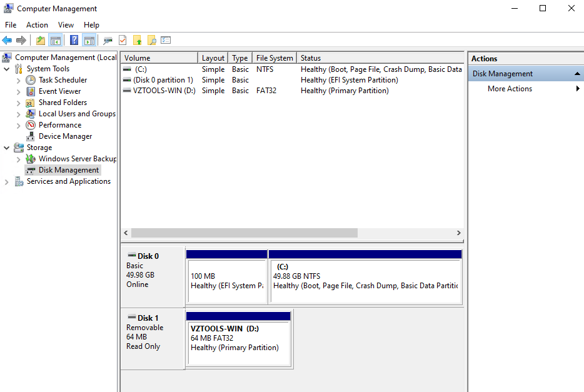Click the Local Users and Groups icon

coord(31,114)
